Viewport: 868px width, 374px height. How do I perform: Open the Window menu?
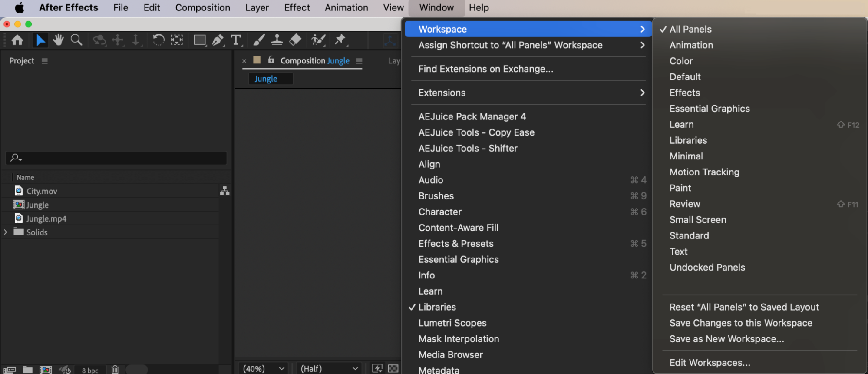[436, 8]
